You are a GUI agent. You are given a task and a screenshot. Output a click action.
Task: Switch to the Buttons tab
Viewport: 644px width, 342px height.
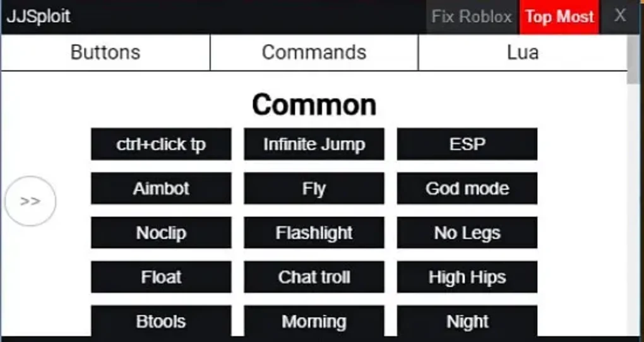(x=105, y=52)
